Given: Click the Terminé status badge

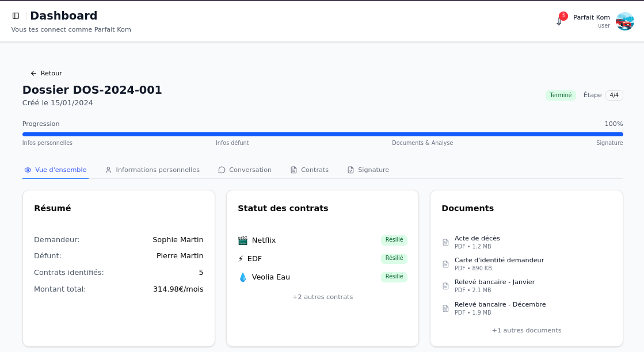Looking at the screenshot, I should (x=560, y=95).
